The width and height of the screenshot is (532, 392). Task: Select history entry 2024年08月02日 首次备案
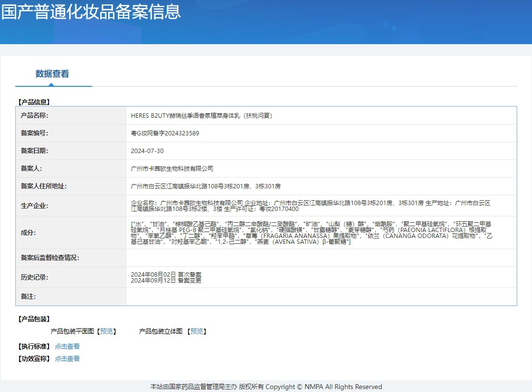click(166, 274)
